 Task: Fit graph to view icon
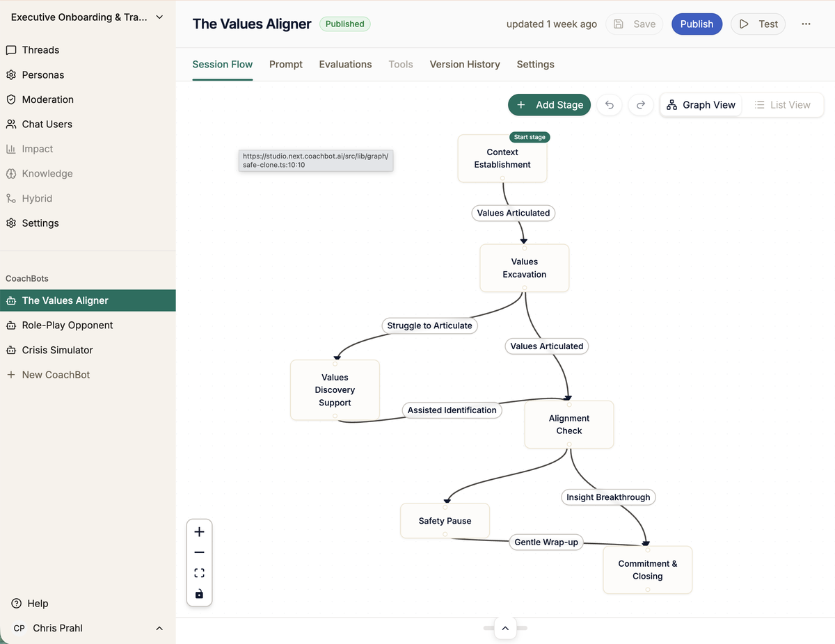pyautogui.click(x=200, y=573)
